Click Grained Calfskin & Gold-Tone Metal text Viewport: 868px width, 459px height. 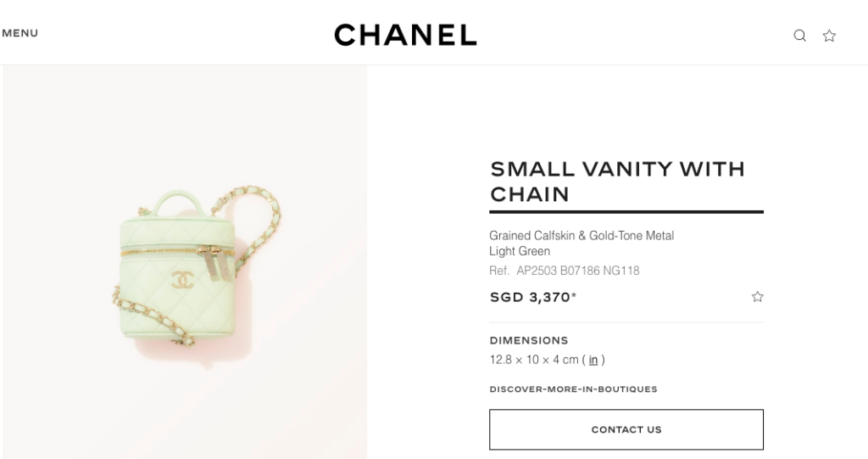point(581,236)
